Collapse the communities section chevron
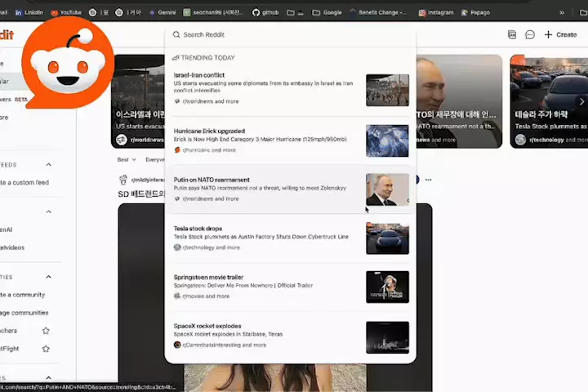The height and width of the screenshot is (392, 588). click(x=48, y=277)
